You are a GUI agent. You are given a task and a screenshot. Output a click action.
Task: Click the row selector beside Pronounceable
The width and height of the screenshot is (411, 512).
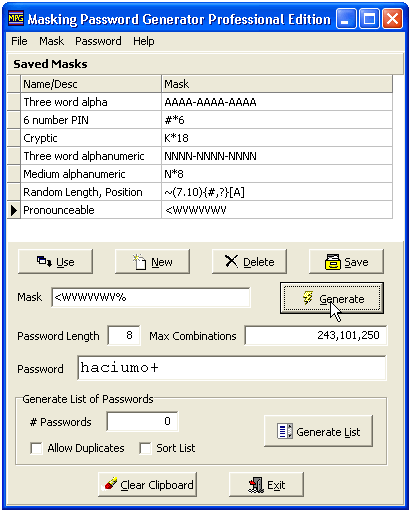click(x=14, y=210)
